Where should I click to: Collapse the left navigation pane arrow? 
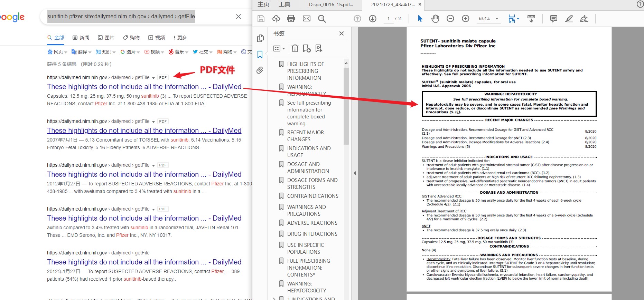point(355,173)
